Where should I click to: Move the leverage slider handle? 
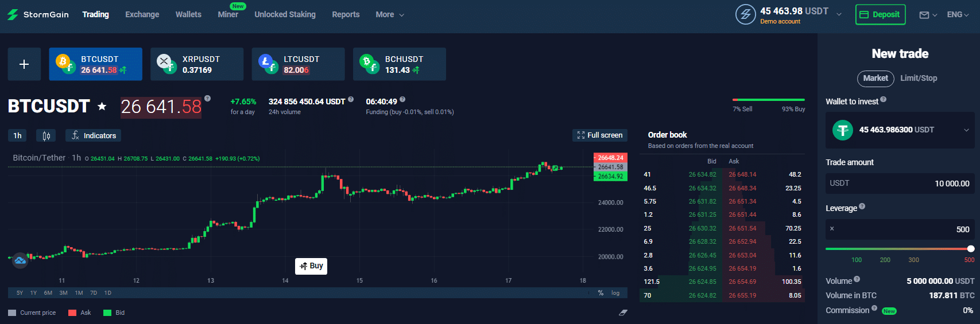pos(971,249)
